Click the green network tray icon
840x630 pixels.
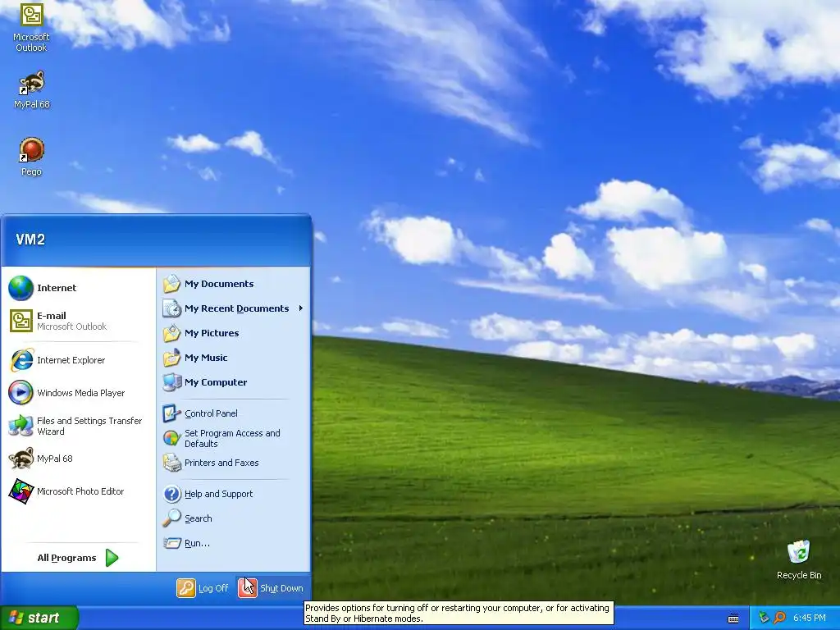coord(764,618)
